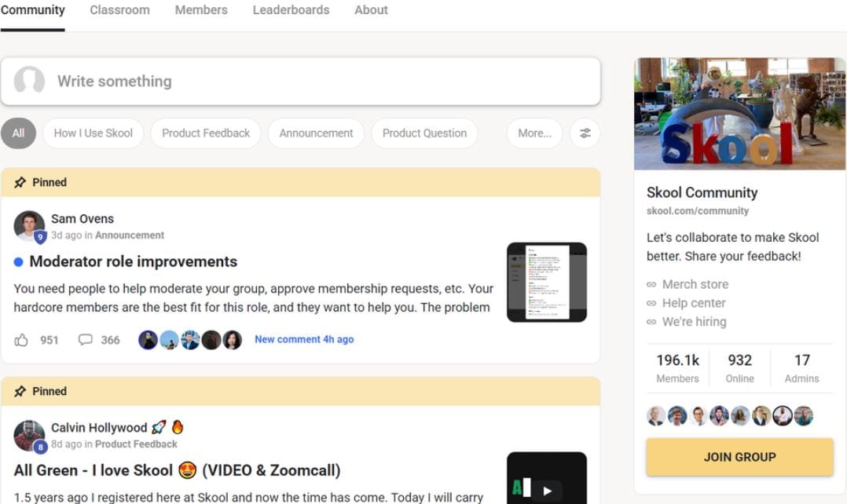Click the blue unread dot on Moderator post
The width and height of the screenshot is (847, 504).
pyautogui.click(x=18, y=262)
